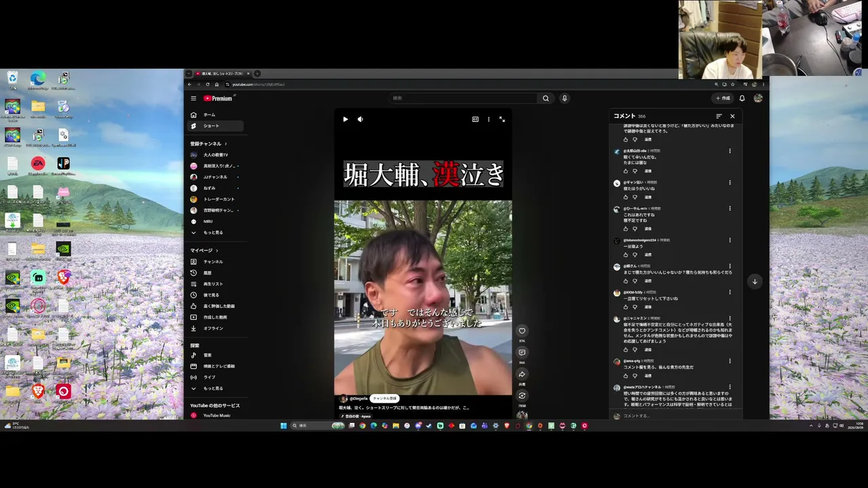Reply to the @ニャニャミン comment

click(648, 350)
